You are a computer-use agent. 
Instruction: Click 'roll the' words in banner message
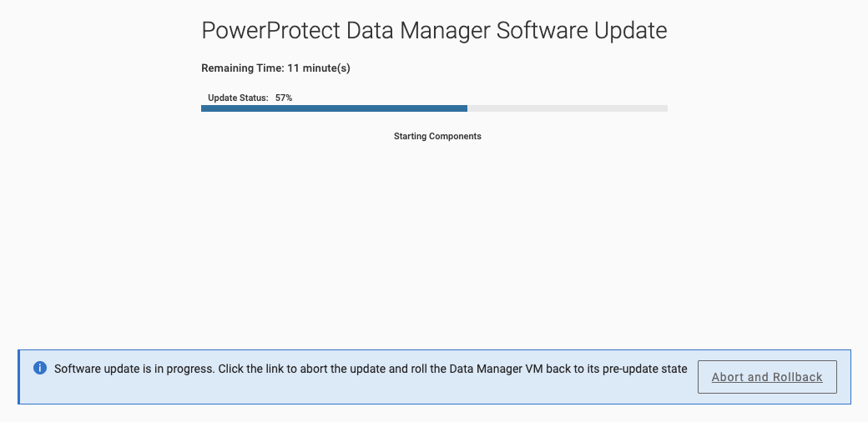(x=429, y=369)
